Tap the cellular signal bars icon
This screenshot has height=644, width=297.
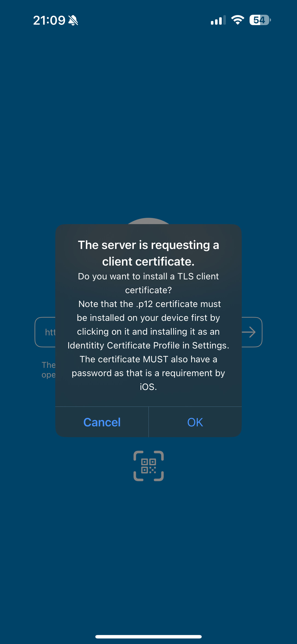(x=218, y=20)
